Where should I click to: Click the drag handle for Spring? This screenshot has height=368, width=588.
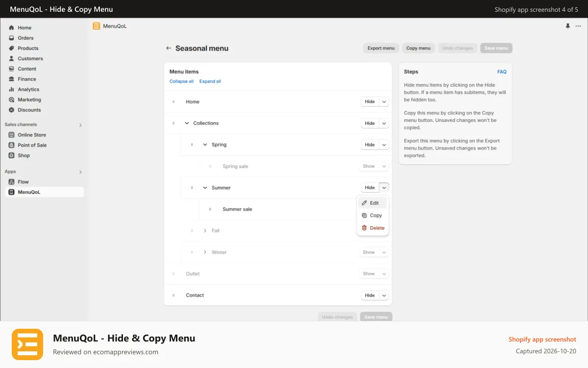pyautogui.click(x=192, y=145)
